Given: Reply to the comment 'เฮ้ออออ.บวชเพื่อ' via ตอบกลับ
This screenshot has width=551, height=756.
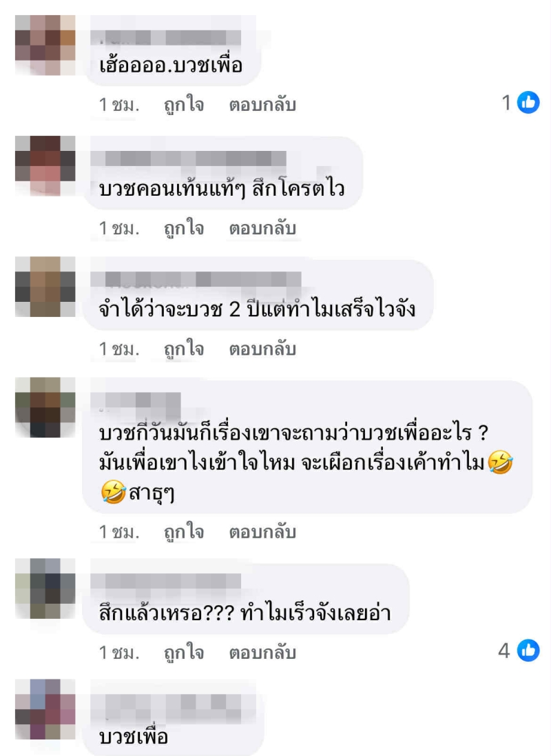Looking at the screenshot, I should click(x=262, y=105).
